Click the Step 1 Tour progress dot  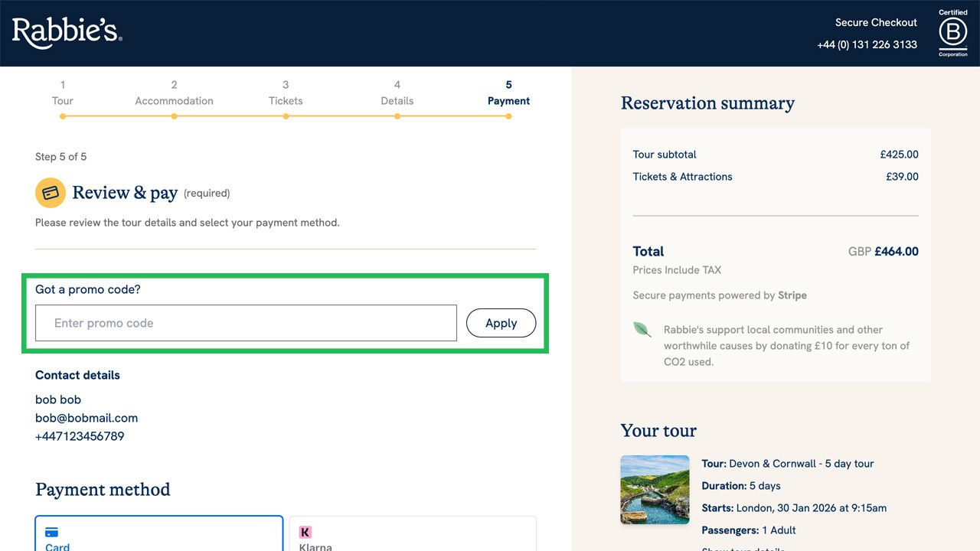(x=63, y=116)
